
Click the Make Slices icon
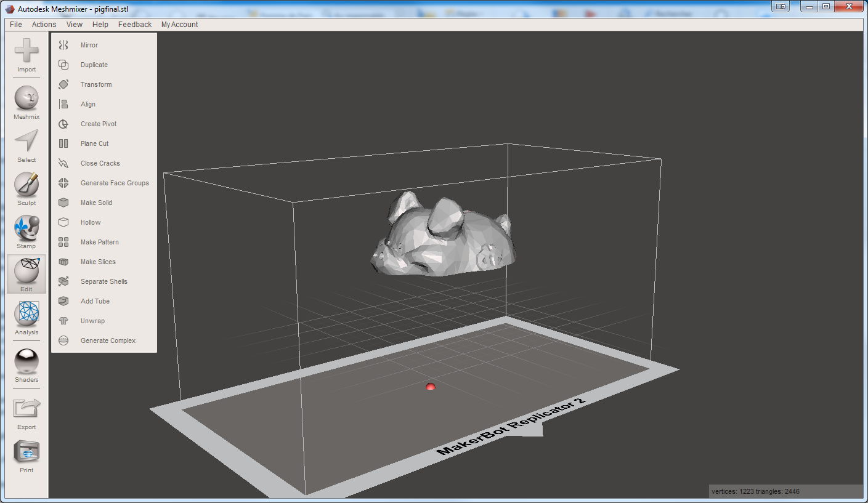click(x=63, y=262)
